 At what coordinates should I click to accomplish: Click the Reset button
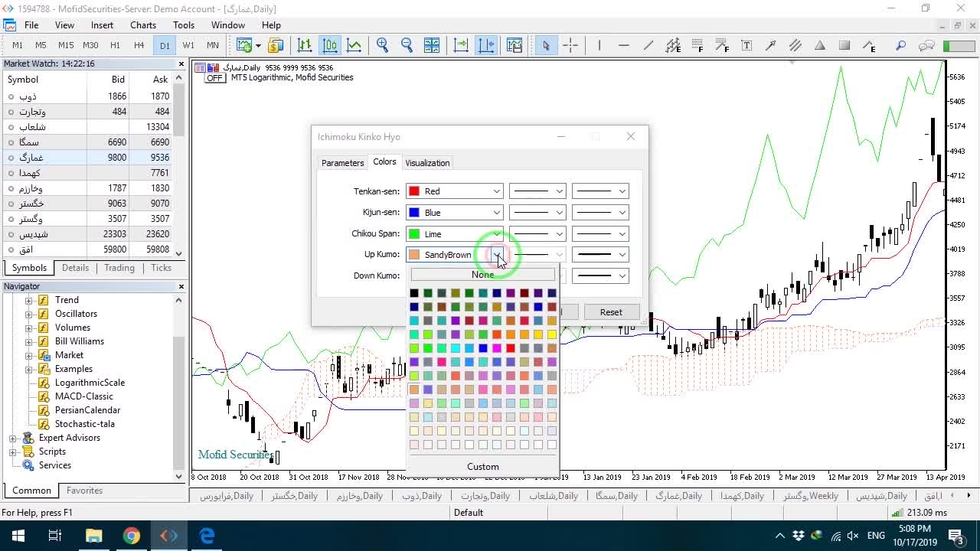click(611, 312)
